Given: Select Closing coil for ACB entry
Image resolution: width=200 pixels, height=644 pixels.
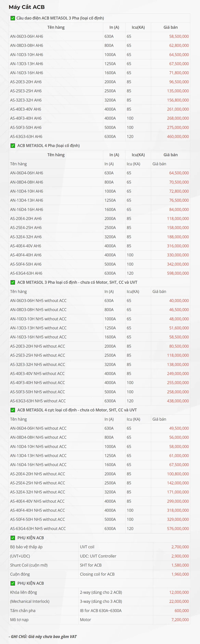Looking at the screenshot, I should [x=97, y=574].
